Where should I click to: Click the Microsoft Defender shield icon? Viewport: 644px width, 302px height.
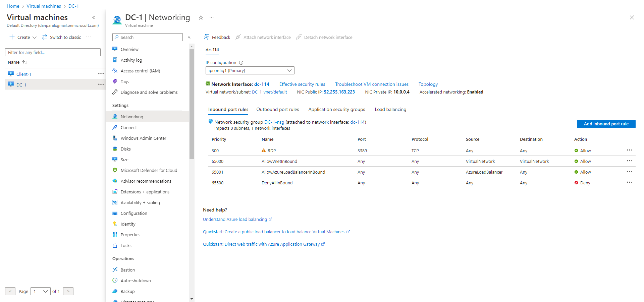point(115,170)
